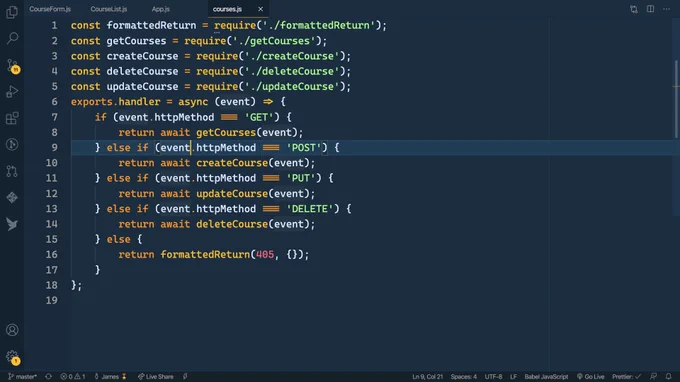Viewport: 680px width, 382px height.
Task: Click the 'GET' string on line 7
Action: pyautogui.click(x=259, y=117)
